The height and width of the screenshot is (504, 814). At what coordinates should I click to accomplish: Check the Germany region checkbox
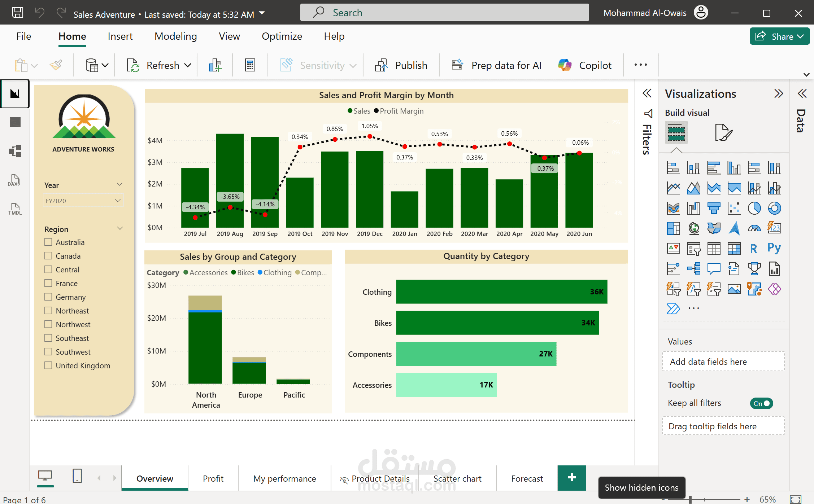click(48, 297)
